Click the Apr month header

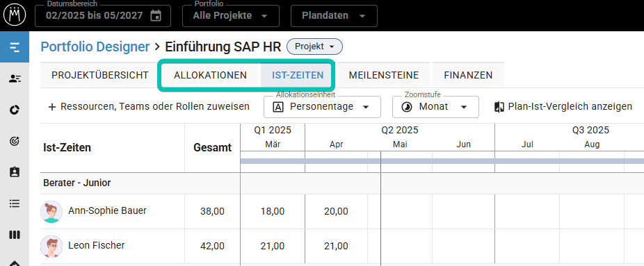pyautogui.click(x=337, y=144)
